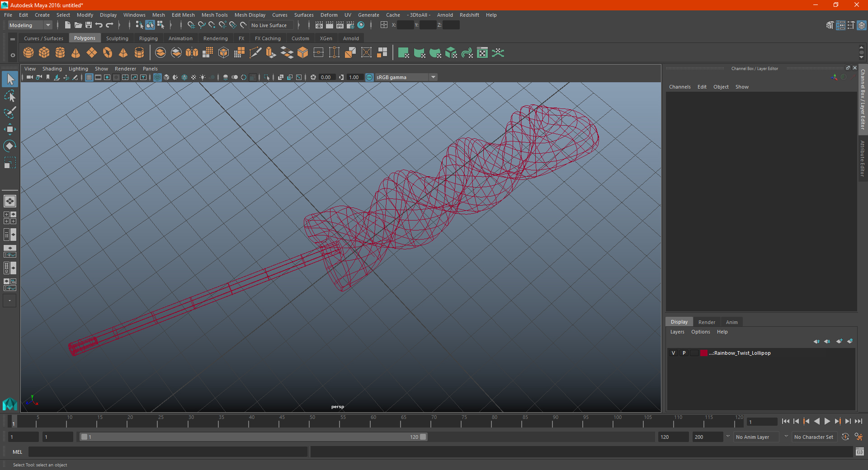Activate the Scale tool in toolbox
868x470 pixels.
pos(10,162)
